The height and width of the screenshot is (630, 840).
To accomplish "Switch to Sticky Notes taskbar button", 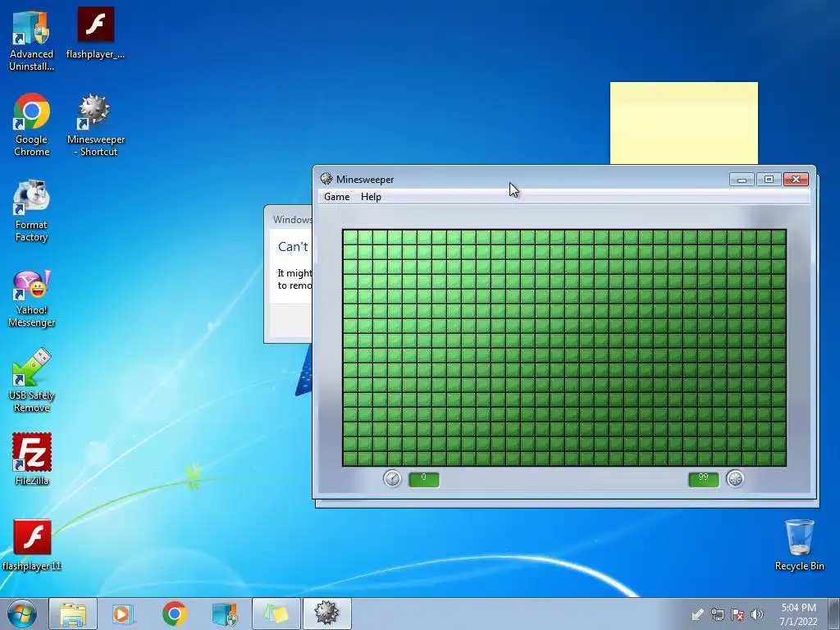I will pyautogui.click(x=276, y=614).
